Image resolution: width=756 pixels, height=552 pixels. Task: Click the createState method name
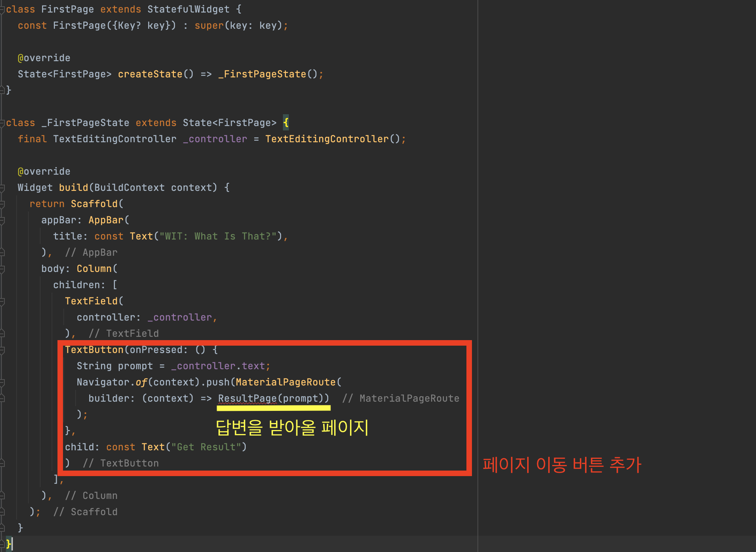(150, 74)
